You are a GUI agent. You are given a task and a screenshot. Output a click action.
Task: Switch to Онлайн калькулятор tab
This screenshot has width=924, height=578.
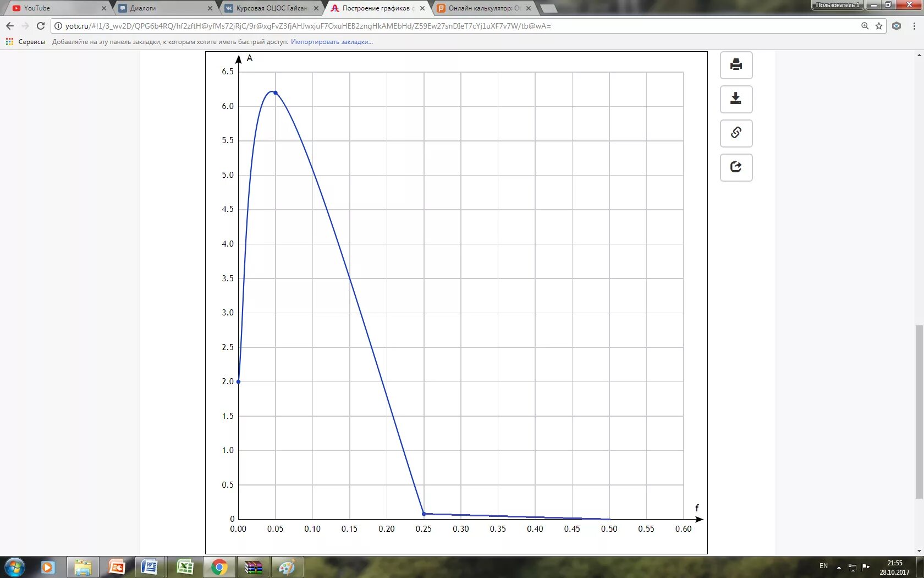tap(483, 8)
